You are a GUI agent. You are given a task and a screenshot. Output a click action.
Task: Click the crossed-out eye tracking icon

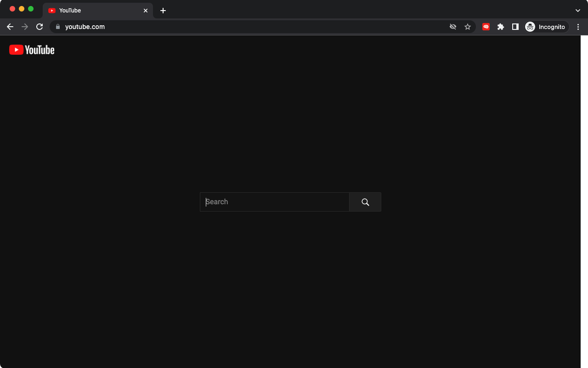pyautogui.click(x=453, y=27)
